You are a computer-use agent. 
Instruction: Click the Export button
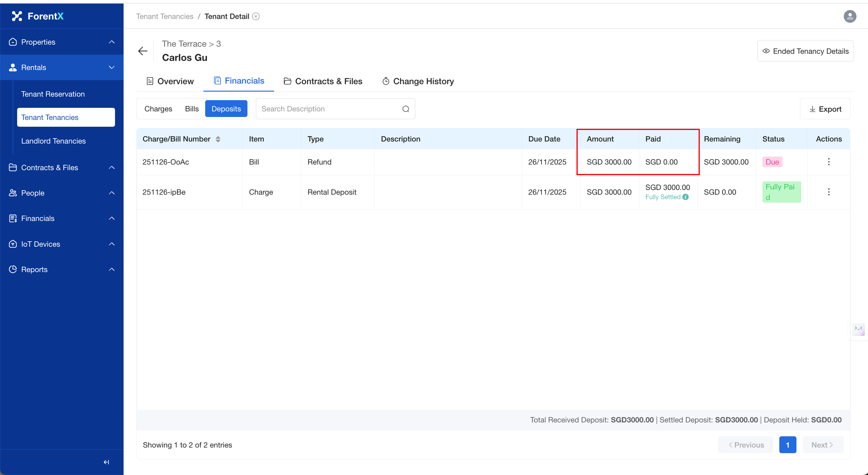coord(825,109)
